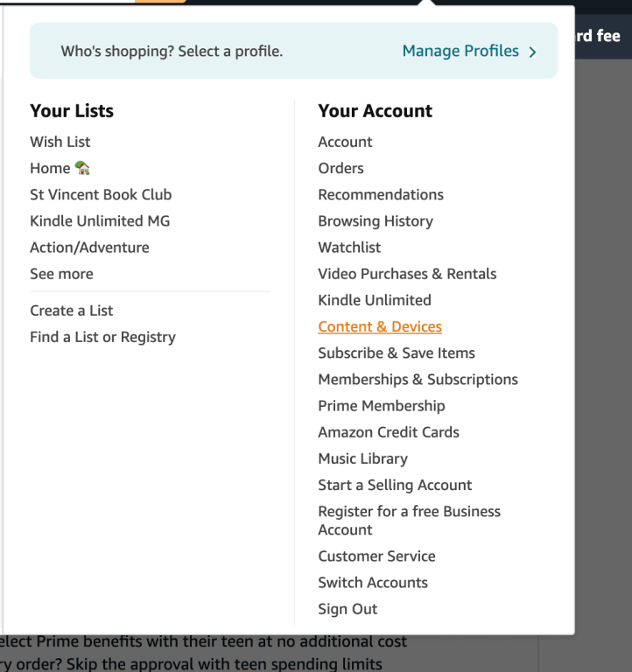Select Switch Accounts

pyautogui.click(x=373, y=583)
